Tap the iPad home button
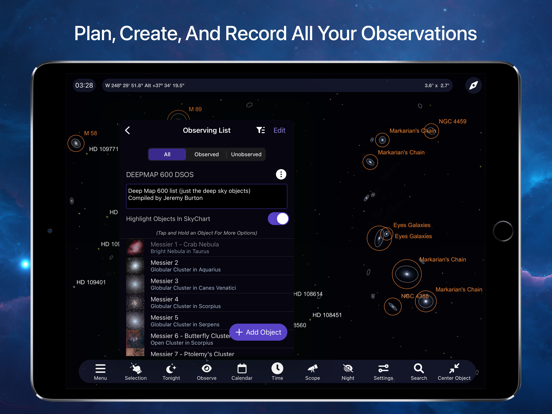The height and width of the screenshot is (414, 552). (503, 231)
